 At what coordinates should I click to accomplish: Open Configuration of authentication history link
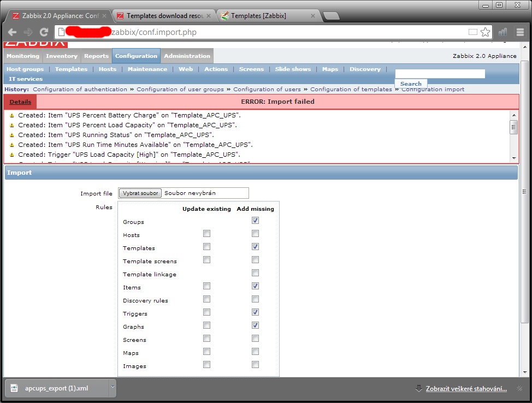[80, 89]
